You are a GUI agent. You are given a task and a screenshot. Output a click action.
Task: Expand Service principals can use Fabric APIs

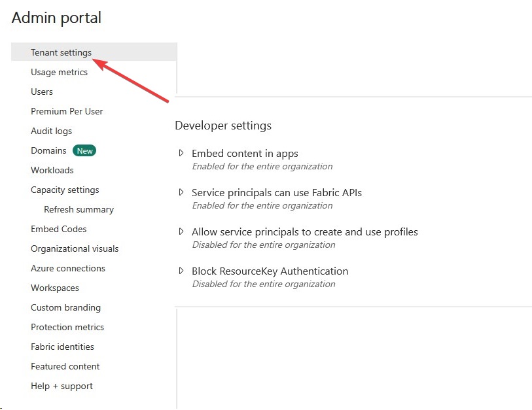pos(182,193)
